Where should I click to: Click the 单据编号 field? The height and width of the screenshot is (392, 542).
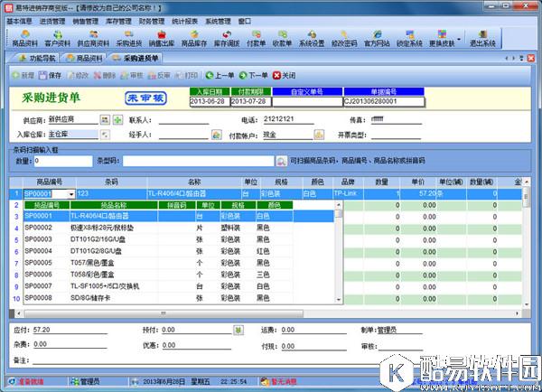[384, 101]
